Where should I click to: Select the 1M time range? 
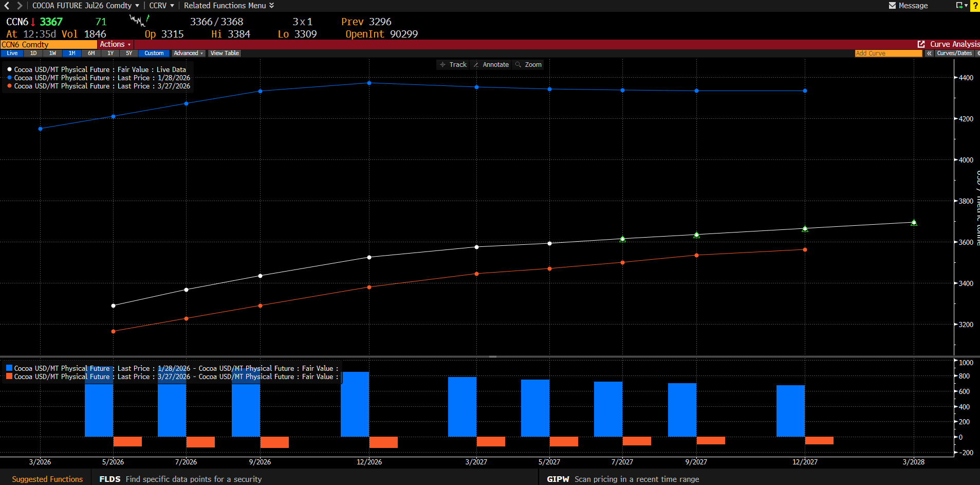click(72, 53)
